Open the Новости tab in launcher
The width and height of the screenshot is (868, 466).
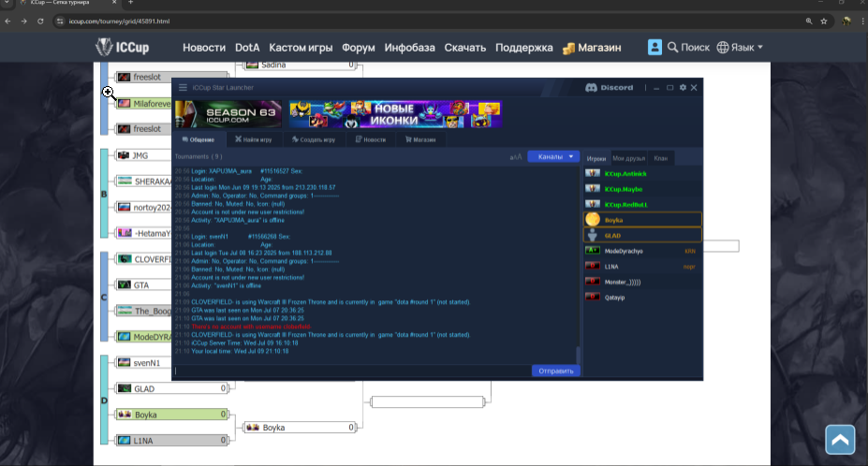tap(371, 139)
